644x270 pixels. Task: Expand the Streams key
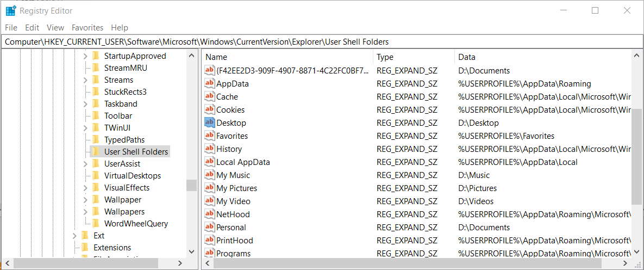[x=85, y=80]
